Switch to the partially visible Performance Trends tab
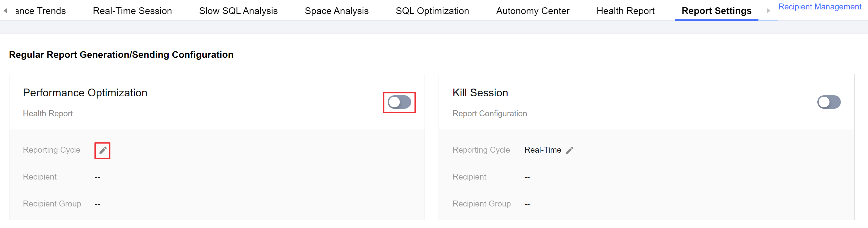868x228 pixels. [x=40, y=11]
